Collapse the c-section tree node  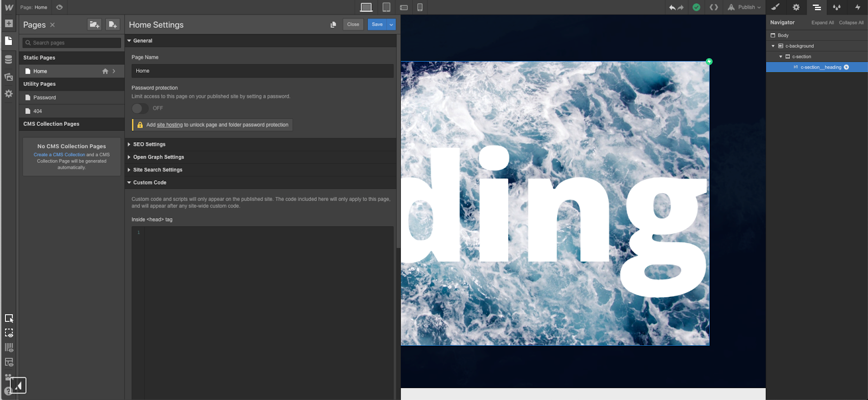781,56
